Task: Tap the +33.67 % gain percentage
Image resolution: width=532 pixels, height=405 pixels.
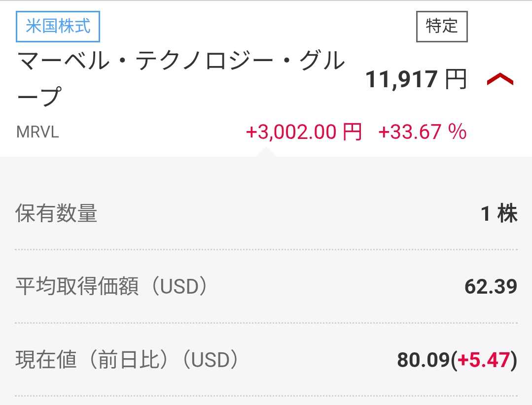Action: pos(422,132)
